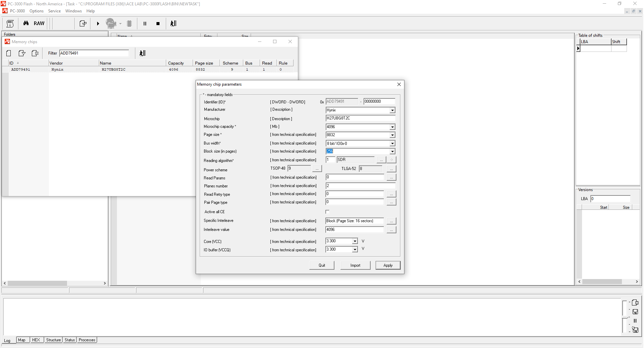The width and height of the screenshot is (644, 348).
Task: Open the Service menu
Action: coord(54,11)
